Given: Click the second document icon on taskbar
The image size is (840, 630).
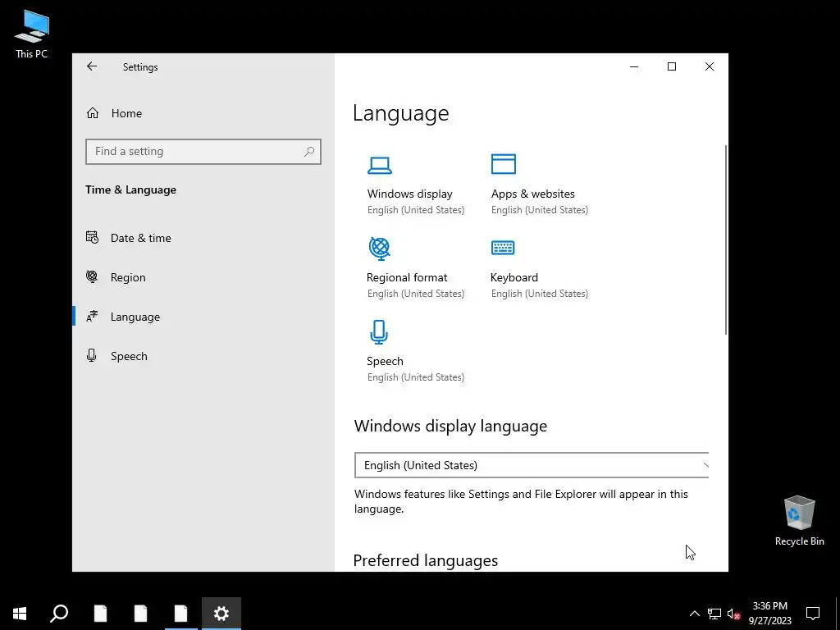Looking at the screenshot, I should tap(140, 614).
